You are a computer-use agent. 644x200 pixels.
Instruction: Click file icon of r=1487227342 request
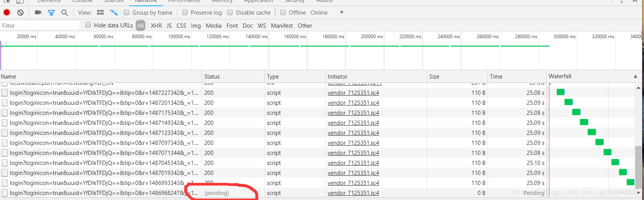5,93
